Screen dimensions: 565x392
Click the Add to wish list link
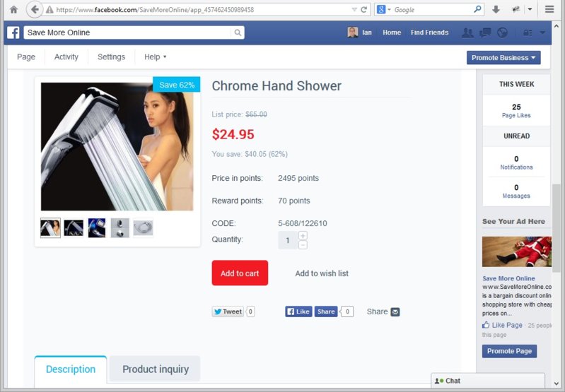(322, 273)
